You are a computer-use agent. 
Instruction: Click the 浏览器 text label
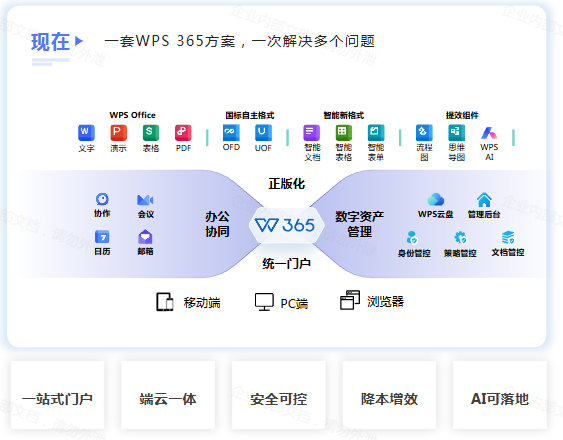[x=385, y=302]
